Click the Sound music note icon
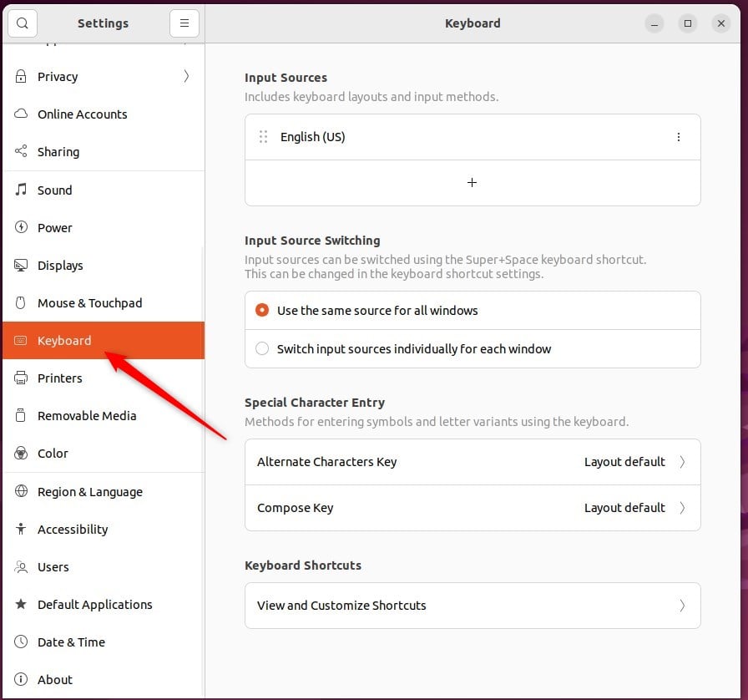Screen dimensions: 748x700 [x=21, y=190]
